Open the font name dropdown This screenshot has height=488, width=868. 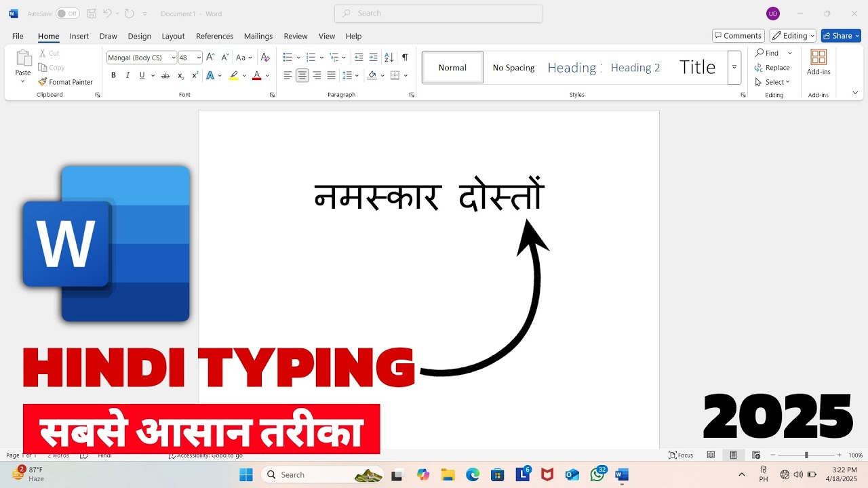pyautogui.click(x=174, y=58)
